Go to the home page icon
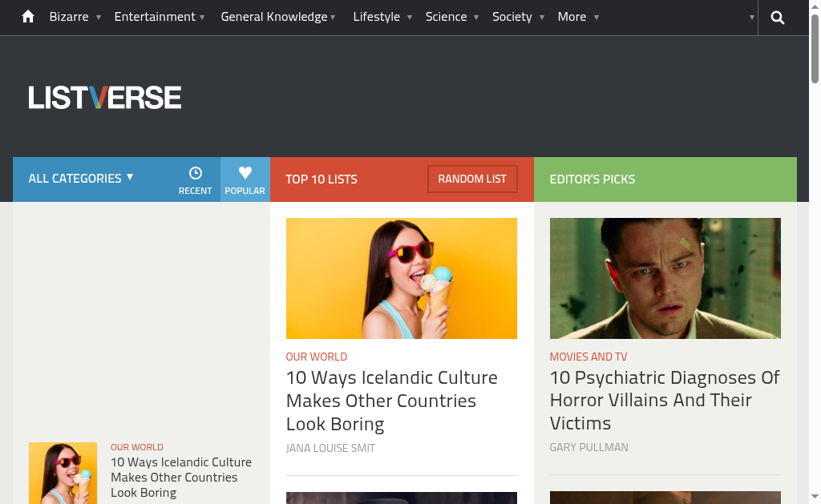The height and width of the screenshot is (504, 821). coord(28,17)
